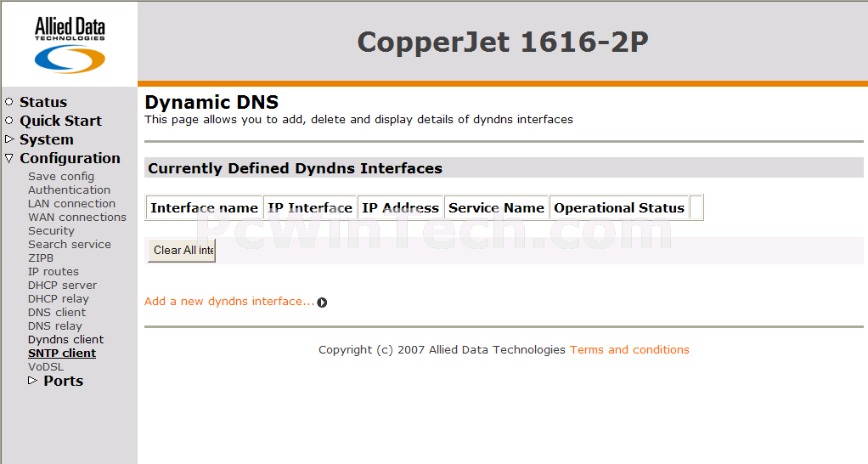This screenshot has height=464, width=868.
Task: Click arrow icon beside Add new dyndns interface
Action: tap(322, 303)
